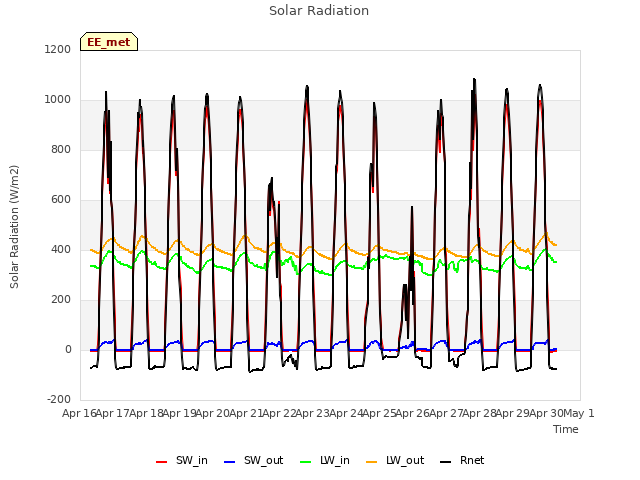
Task: Click the blue SW_out legend swatch
Action: coord(230,462)
